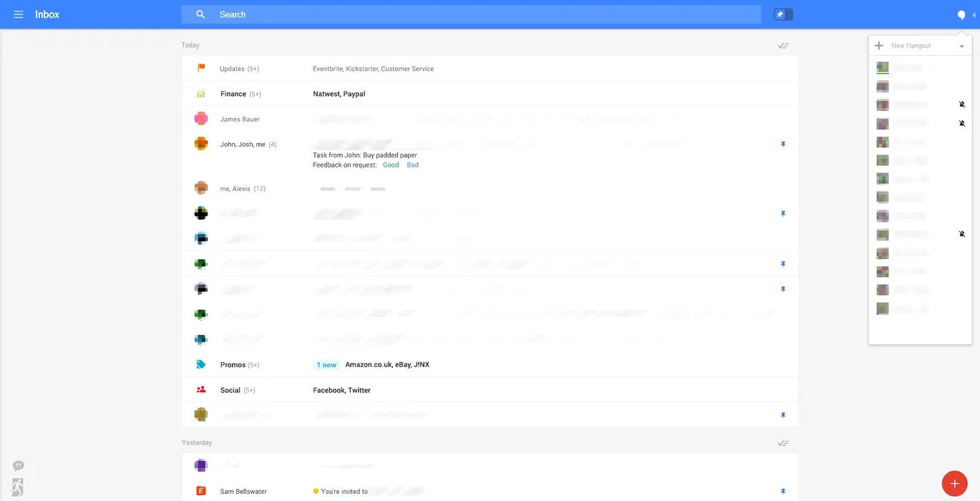Click into the Search field
Image resolution: width=980 pixels, height=501 pixels.
(472, 14)
